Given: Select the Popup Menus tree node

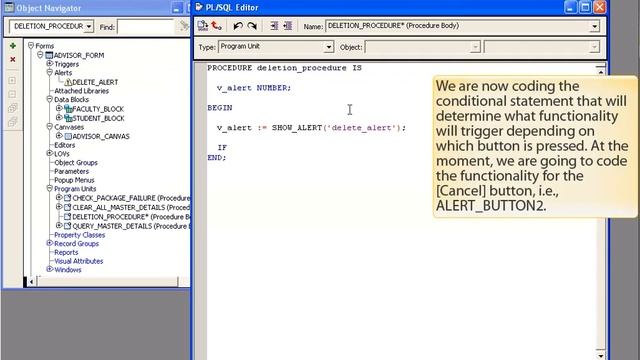Looking at the screenshot, I should 74,180.
